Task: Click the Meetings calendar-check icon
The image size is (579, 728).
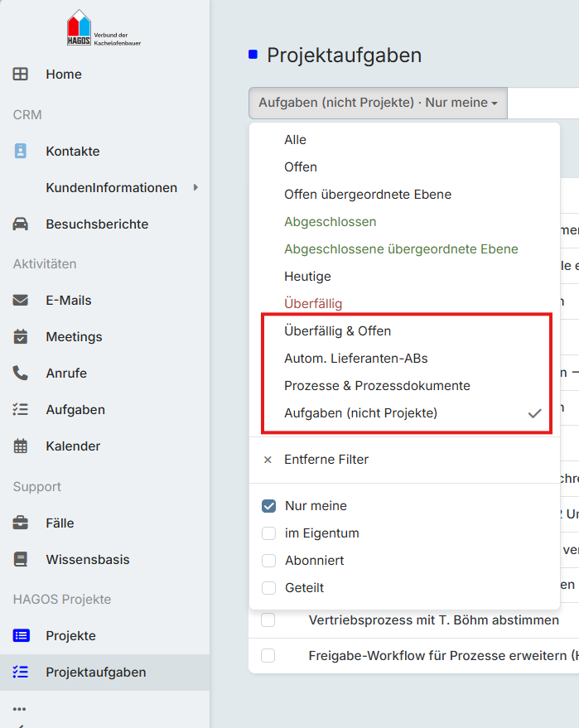Action: tap(21, 336)
